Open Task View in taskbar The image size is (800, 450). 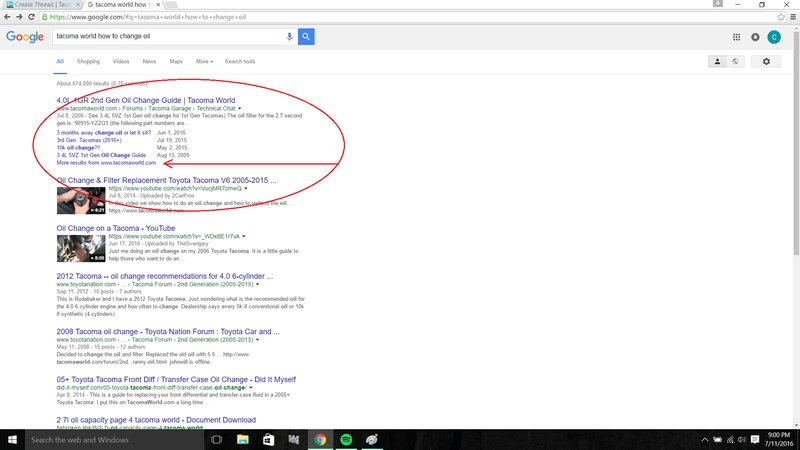click(216, 440)
